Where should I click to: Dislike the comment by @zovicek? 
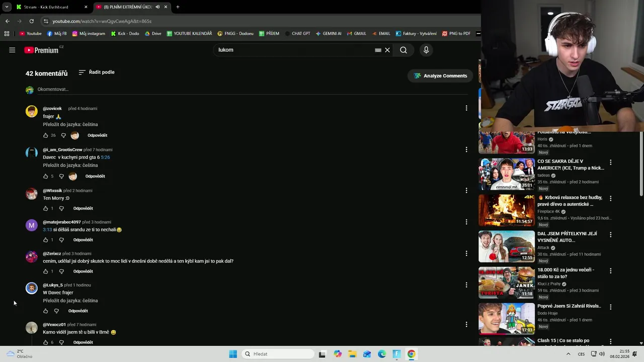point(63,135)
